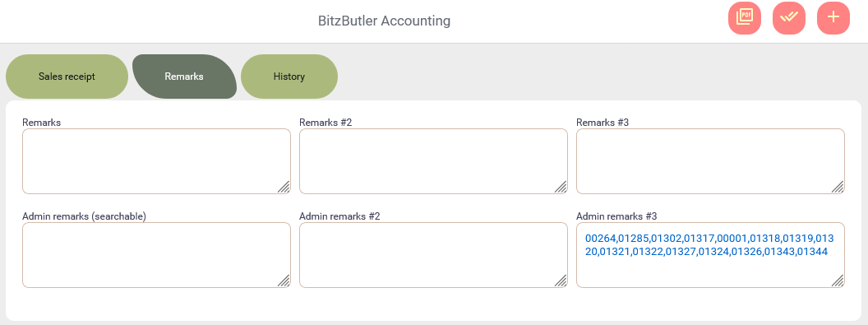Focus the Admin remarks (searchable) field

pyautogui.click(x=157, y=255)
